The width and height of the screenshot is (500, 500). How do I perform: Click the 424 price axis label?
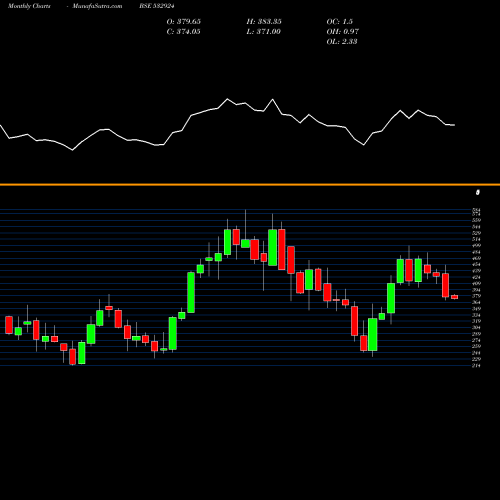point(476,277)
